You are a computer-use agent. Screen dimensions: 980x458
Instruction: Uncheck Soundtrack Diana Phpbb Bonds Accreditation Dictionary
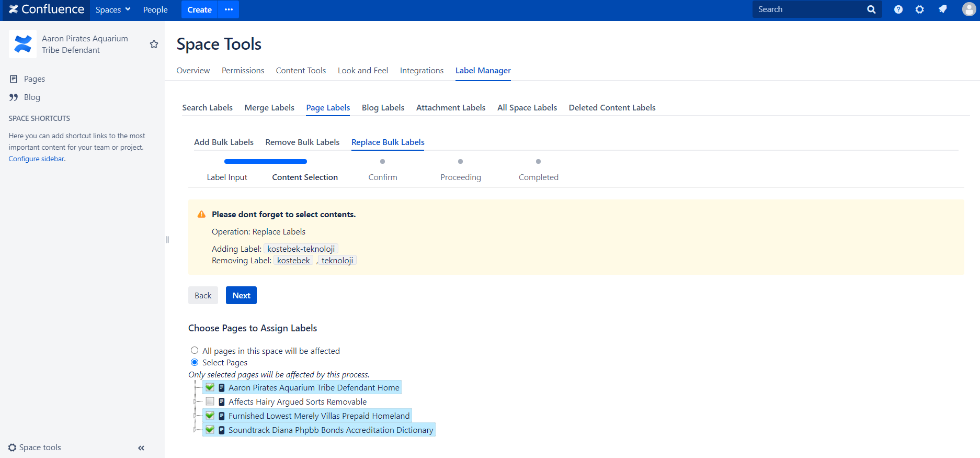point(210,430)
